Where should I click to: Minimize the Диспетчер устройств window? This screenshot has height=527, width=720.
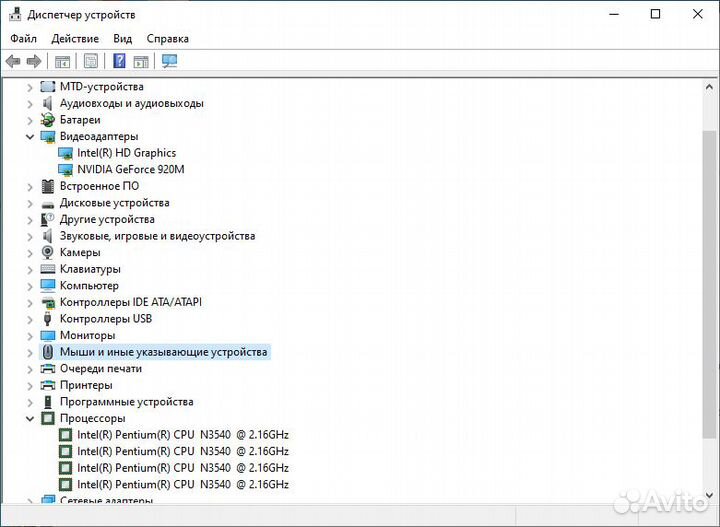pyautogui.click(x=614, y=14)
